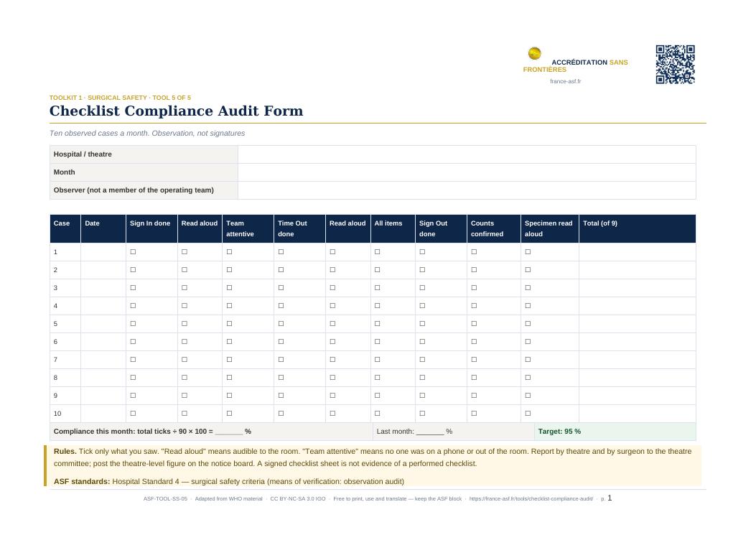
Task: Click the case number 6 cell
Action: coord(65,342)
